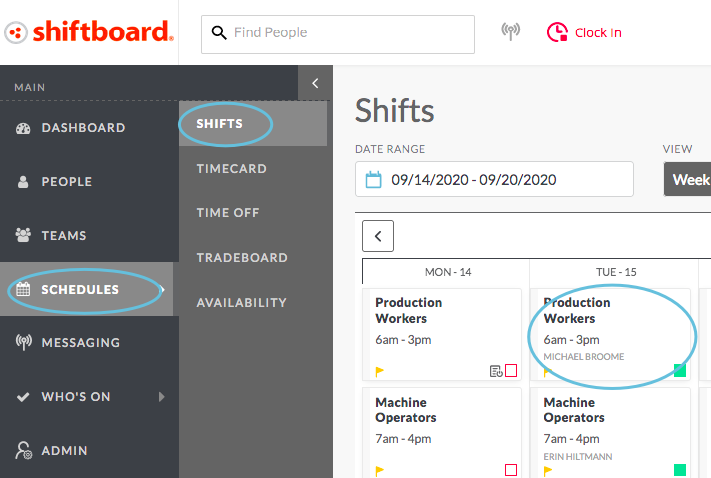Screen dimensions: 711x478
Task: Click the MON - 14 column header
Action: [x=448, y=272]
